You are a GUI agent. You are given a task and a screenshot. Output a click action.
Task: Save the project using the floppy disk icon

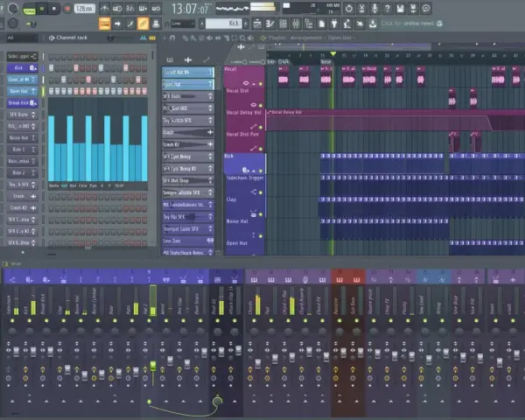(401, 9)
